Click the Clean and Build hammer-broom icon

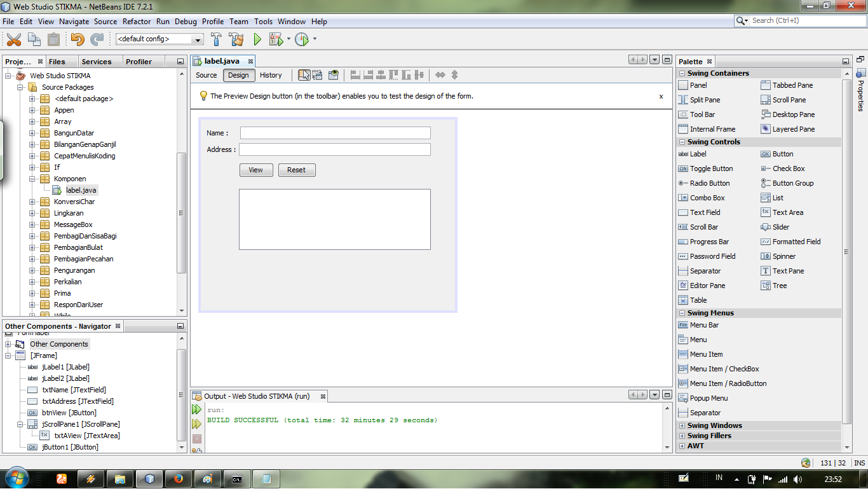point(236,39)
